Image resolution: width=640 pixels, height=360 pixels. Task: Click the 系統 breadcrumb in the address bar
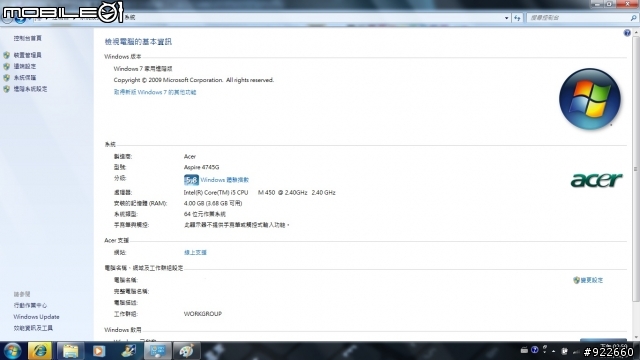(x=130, y=18)
